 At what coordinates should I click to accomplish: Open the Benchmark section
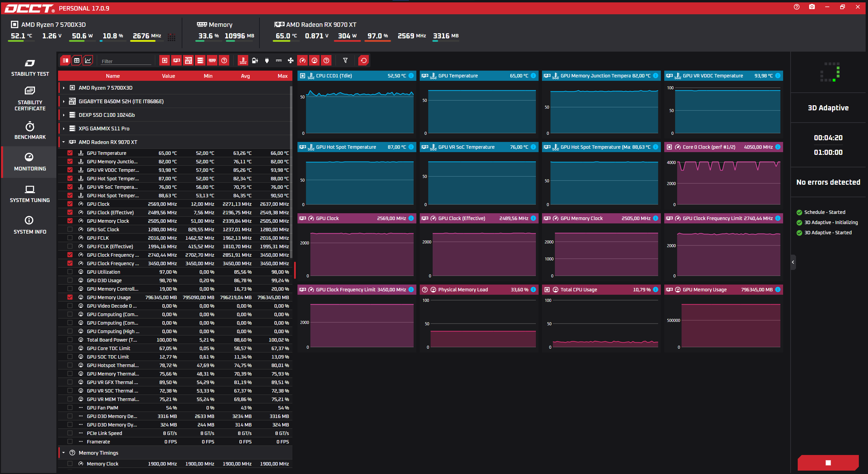coord(30,131)
